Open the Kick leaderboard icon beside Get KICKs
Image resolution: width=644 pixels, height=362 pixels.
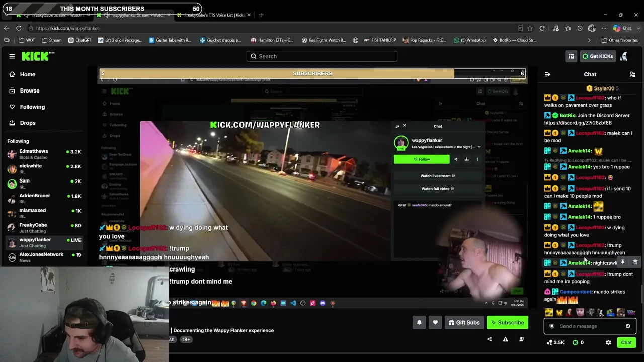(x=571, y=56)
